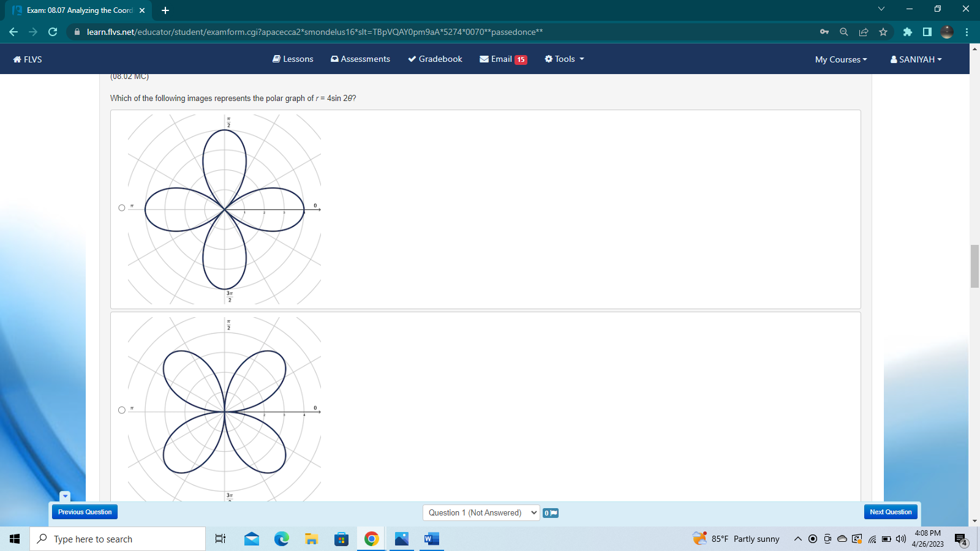Select the first polar graph radio option
The width and height of the screenshot is (980, 551).
(122, 208)
